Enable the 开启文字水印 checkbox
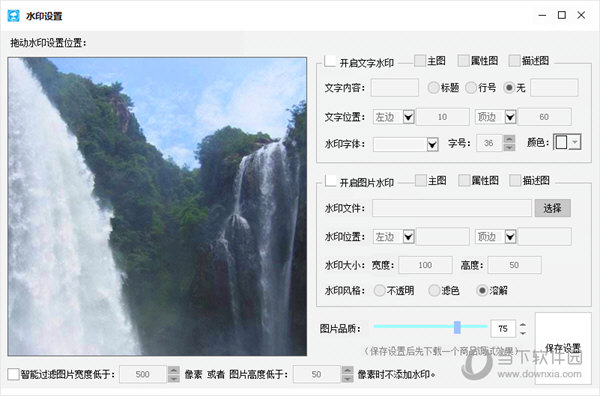 330,62
